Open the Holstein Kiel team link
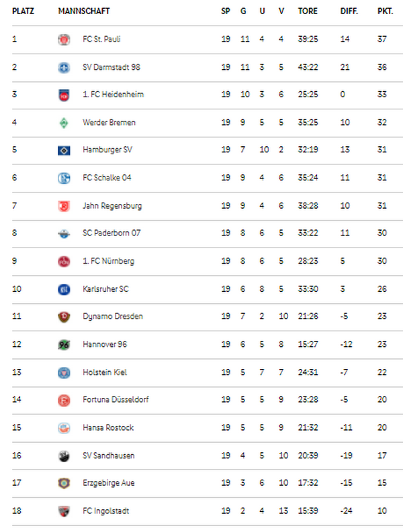This screenshot has height=532, width=403. point(105,372)
